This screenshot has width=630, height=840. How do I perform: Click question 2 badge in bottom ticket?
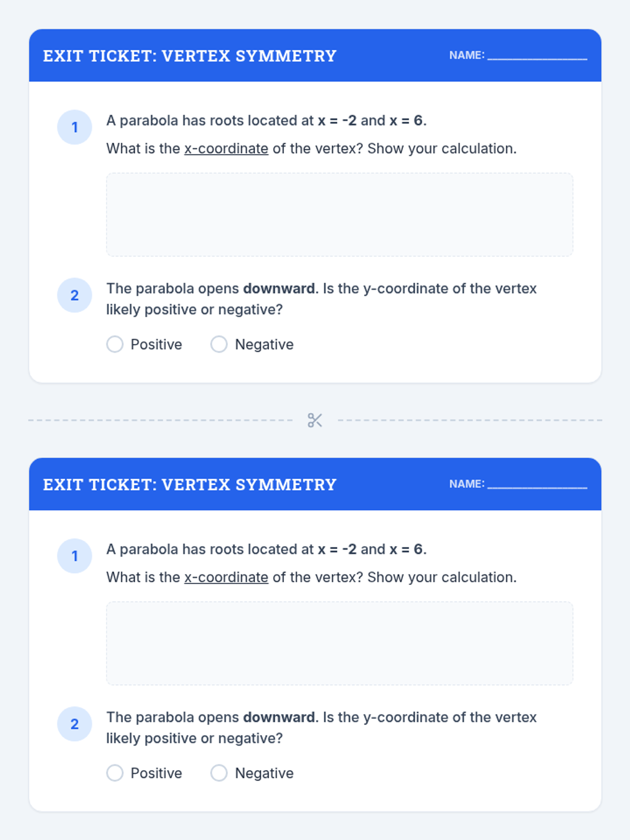pyautogui.click(x=75, y=724)
